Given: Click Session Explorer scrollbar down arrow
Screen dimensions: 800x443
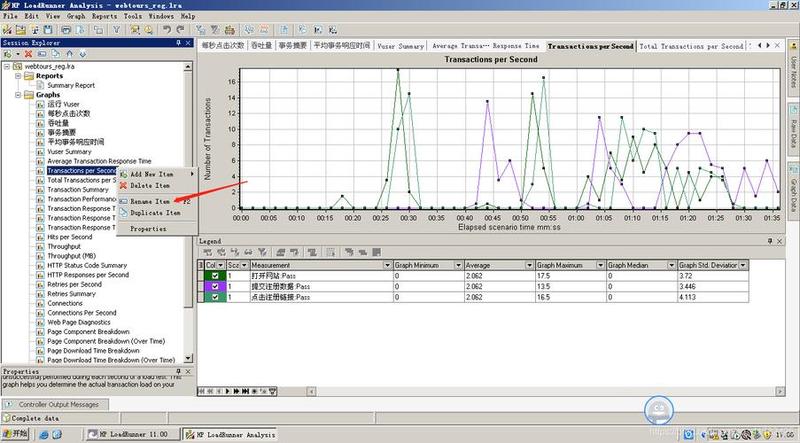Looking at the screenshot, I should coord(188,358).
